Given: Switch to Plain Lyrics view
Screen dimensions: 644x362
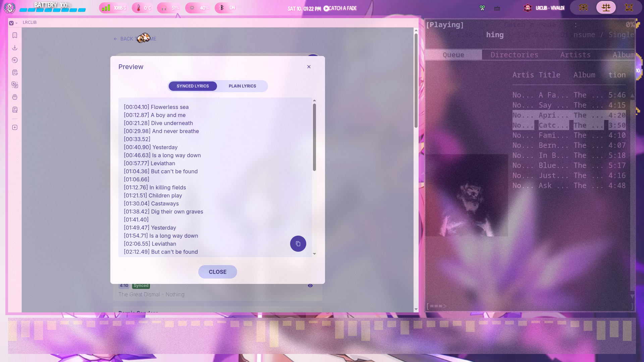Looking at the screenshot, I should point(242,86).
